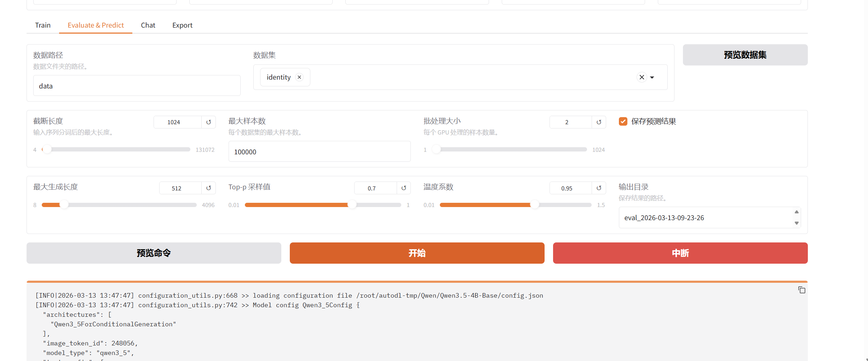Focus the 数据路径 input containing data
868x361 pixels.
[x=137, y=86]
